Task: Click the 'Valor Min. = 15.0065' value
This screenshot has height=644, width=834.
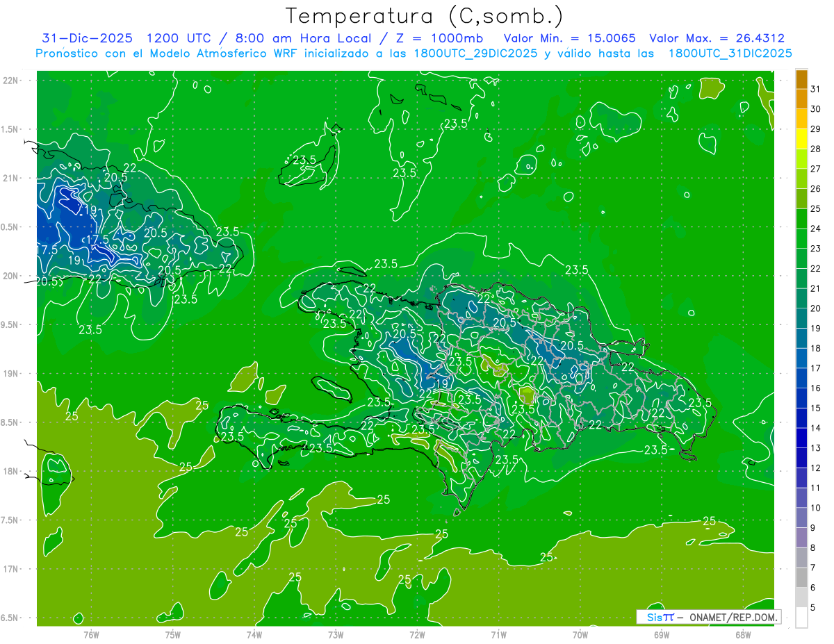Action: (569, 38)
